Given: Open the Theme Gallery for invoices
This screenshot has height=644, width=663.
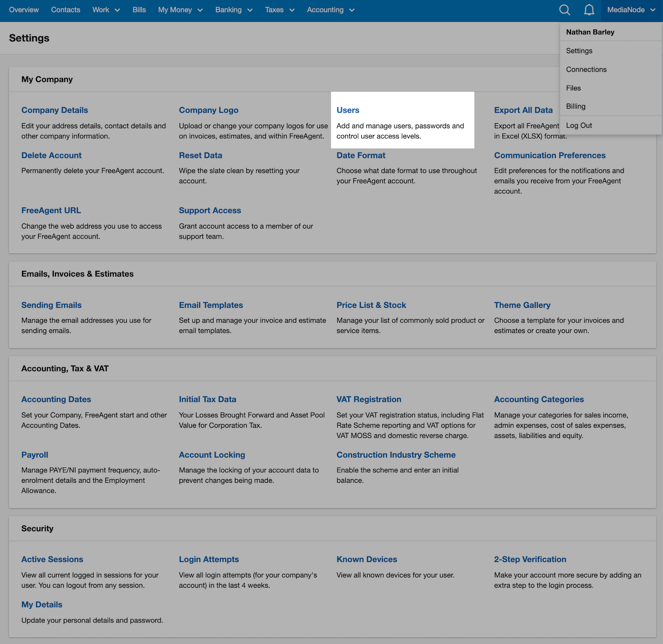Looking at the screenshot, I should click(x=522, y=305).
